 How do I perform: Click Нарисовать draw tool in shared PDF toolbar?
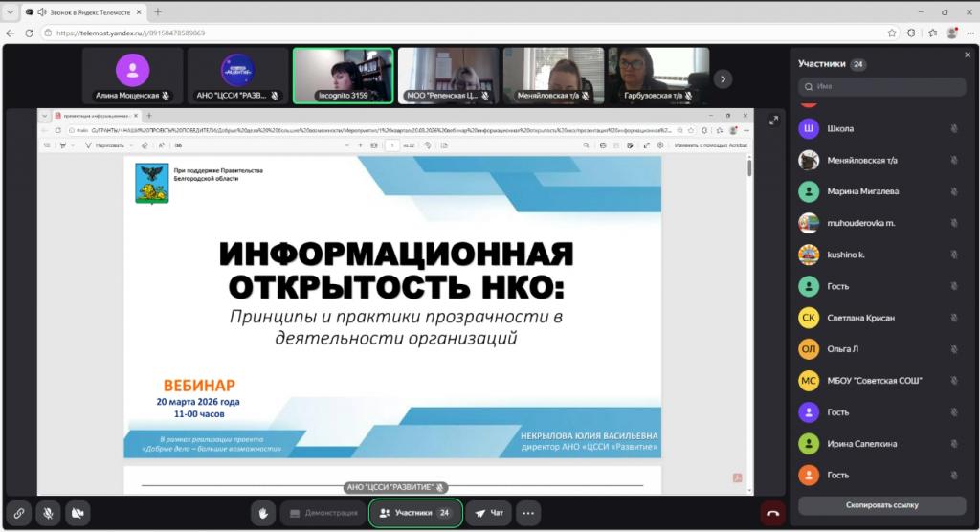pos(105,145)
